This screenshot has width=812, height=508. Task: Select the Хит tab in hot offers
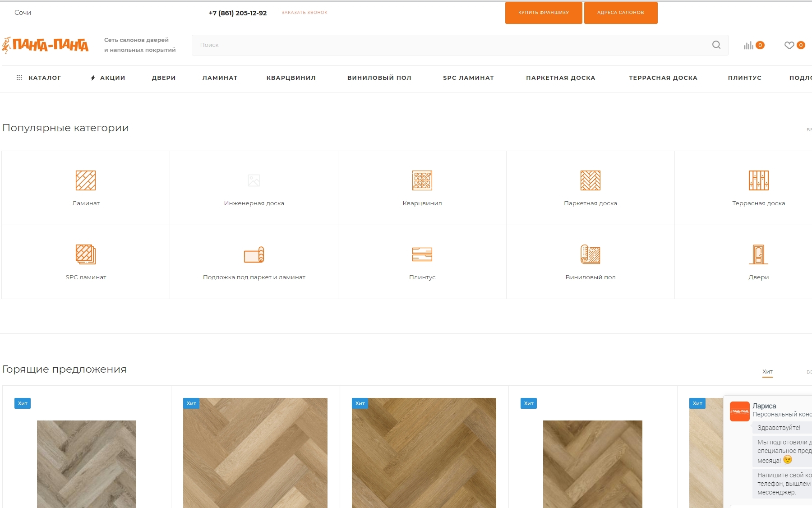(x=767, y=372)
